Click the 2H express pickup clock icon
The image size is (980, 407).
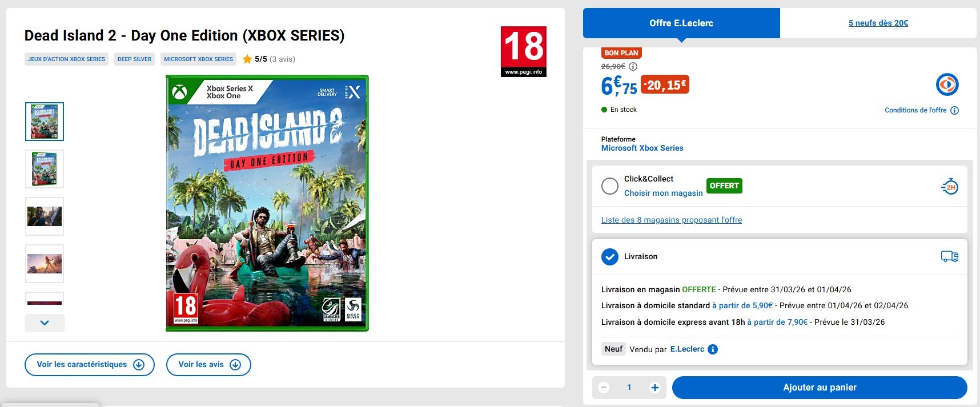949,187
